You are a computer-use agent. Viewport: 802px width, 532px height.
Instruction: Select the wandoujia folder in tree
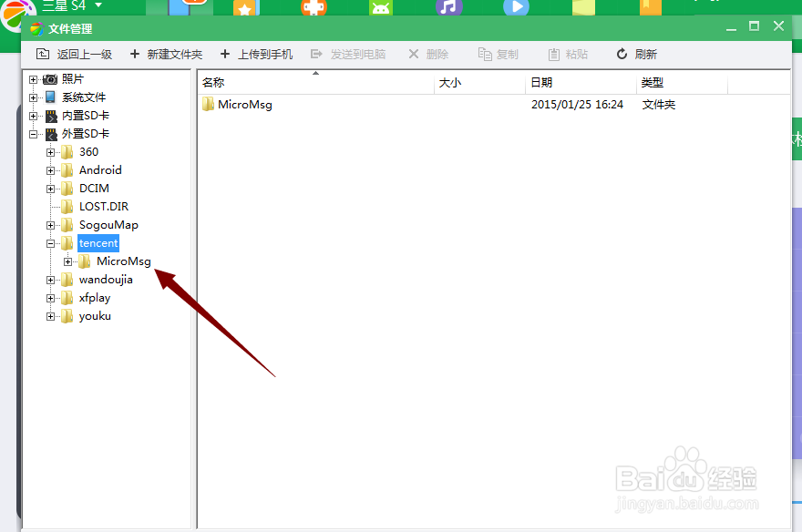106,280
